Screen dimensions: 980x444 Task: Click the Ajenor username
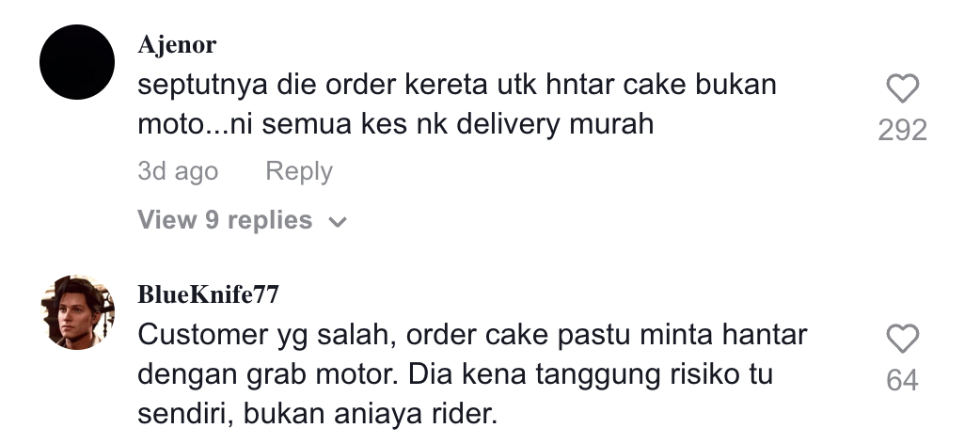[177, 45]
